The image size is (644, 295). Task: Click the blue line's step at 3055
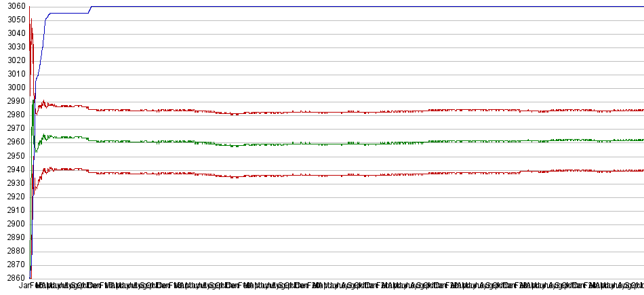coord(68,13)
